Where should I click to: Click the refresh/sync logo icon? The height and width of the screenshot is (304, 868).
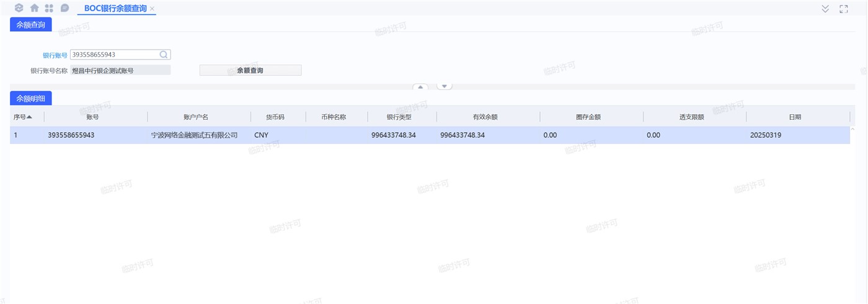[x=19, y=9]
